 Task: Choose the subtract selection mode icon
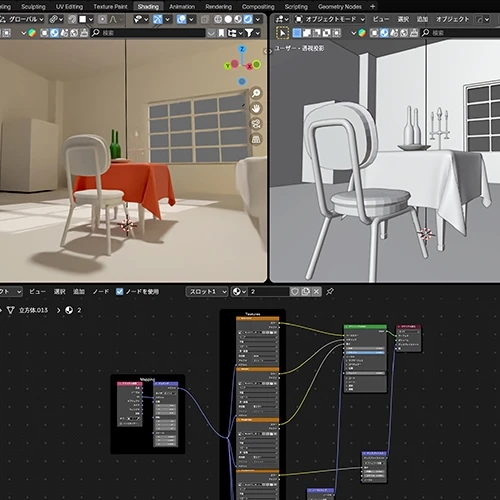click(x=317, y=33)
